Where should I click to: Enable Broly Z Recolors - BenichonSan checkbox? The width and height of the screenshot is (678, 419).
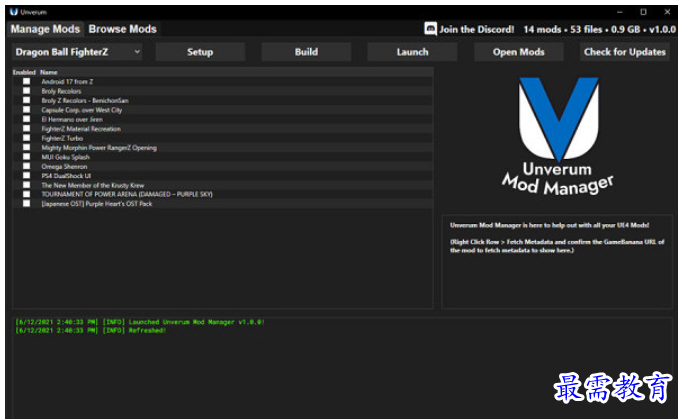[x=27, y=100]
